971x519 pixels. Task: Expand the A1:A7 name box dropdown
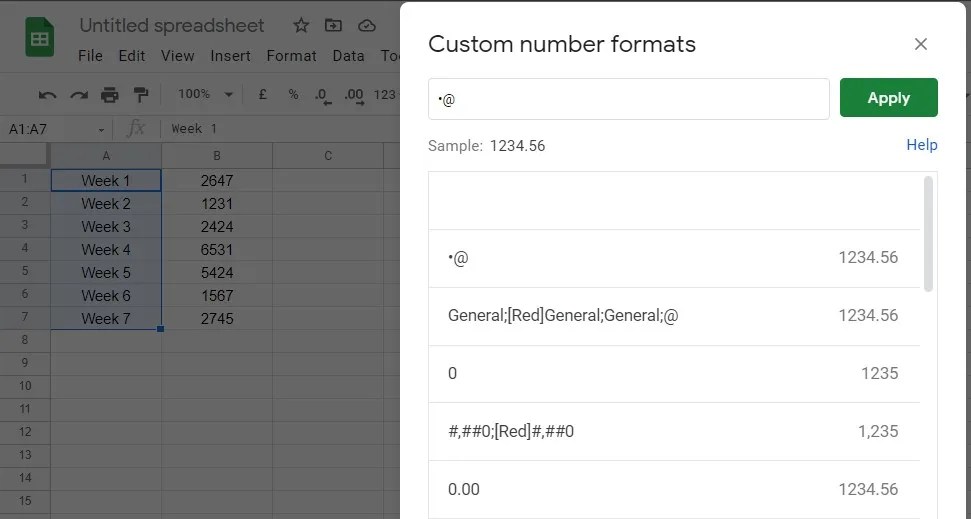[x=101, y=130]
